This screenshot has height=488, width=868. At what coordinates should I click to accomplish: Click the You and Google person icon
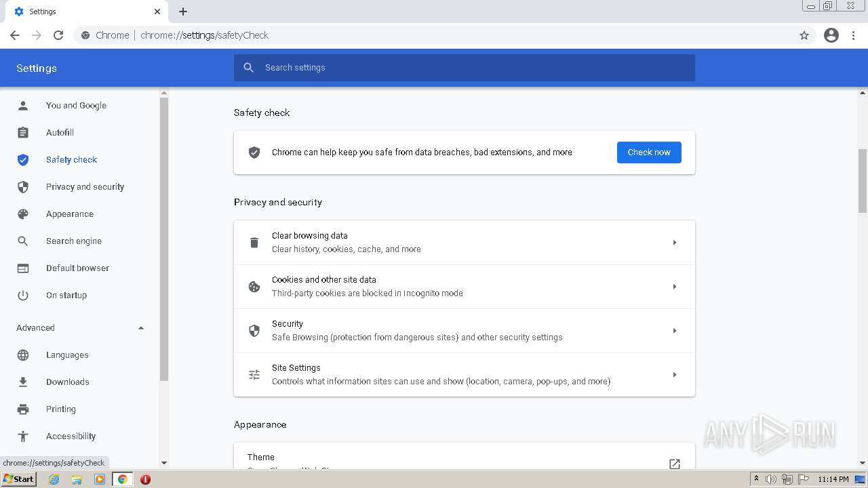(x=23, y=105)
